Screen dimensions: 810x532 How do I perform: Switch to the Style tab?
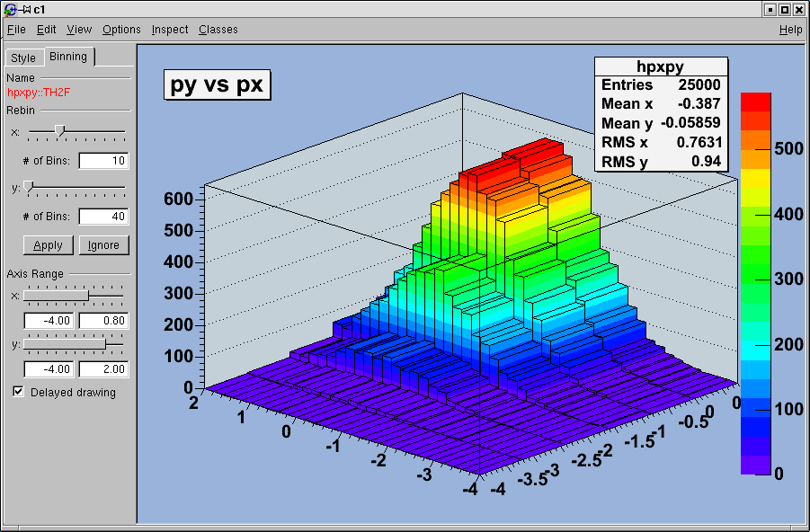coord(23,58)
